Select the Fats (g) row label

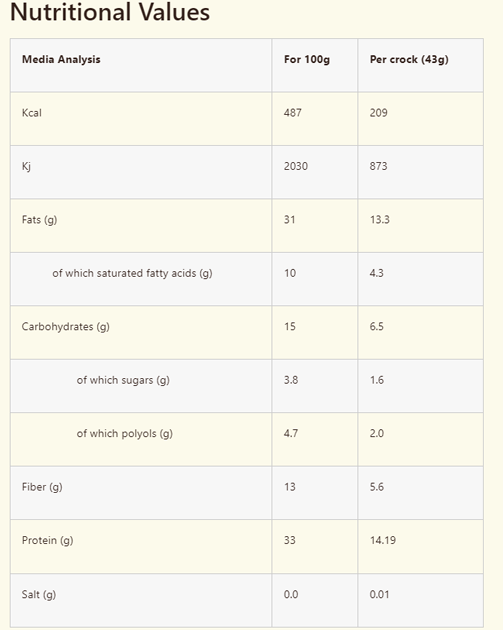[x=39, y=220]
